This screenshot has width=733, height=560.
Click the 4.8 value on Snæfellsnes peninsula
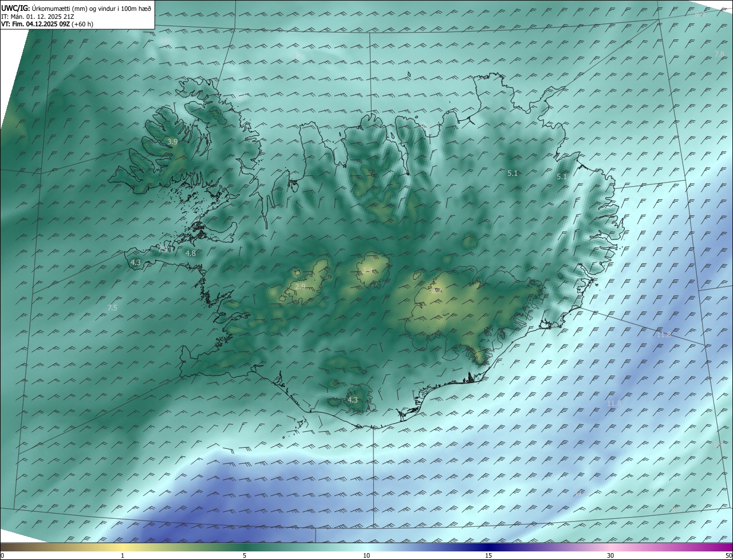pyautogui.click(x=191, y=253)
